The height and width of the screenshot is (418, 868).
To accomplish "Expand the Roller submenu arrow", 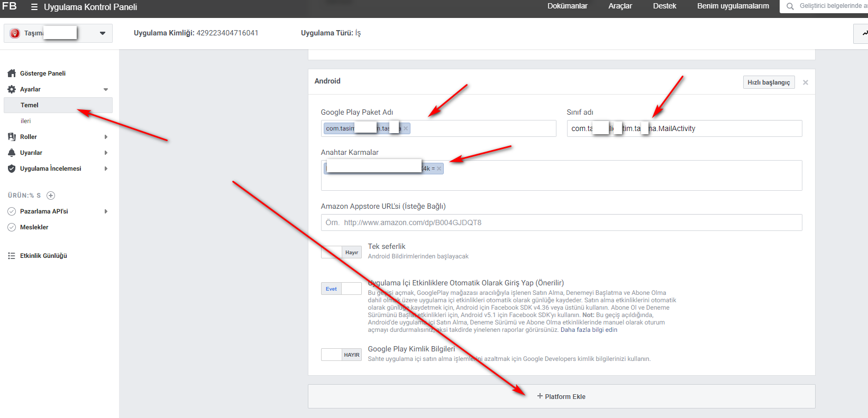I will [x=106, y=137].
